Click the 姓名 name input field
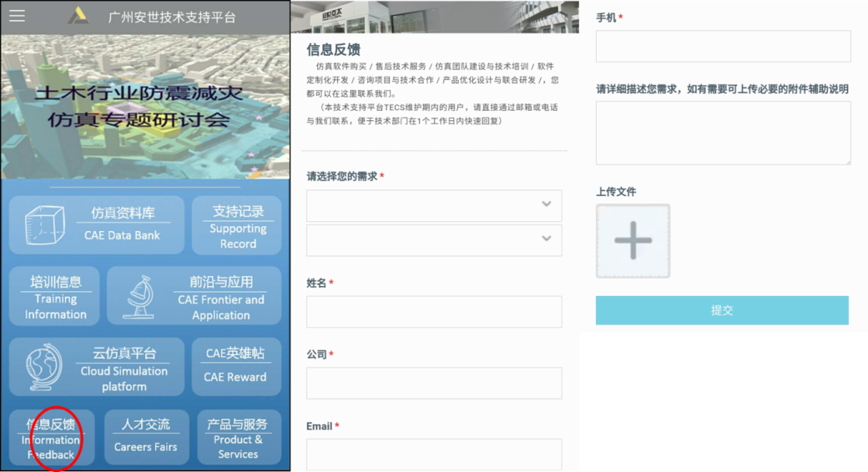This screenshot has width=868, height=472. coord(433,312)
